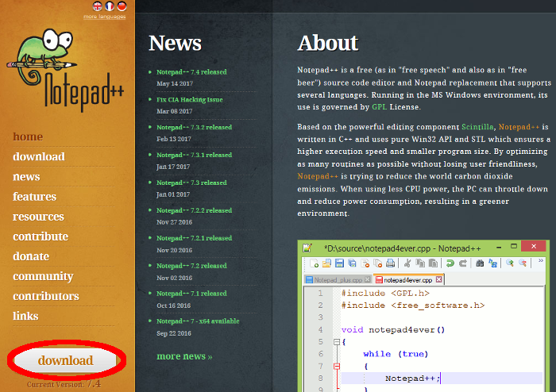Open the features sidebar menu item
556x392 pixels.
[x=35, y=197]
